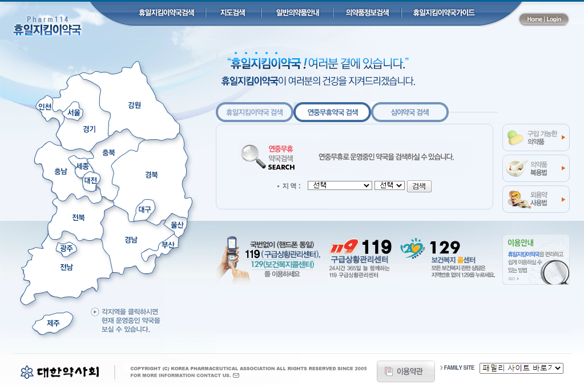Viewport: 584px width, 392px height.
Task: Open the FAMILY SITE 패밀리 사이트 dropdown
Action: tap(521, 368)
